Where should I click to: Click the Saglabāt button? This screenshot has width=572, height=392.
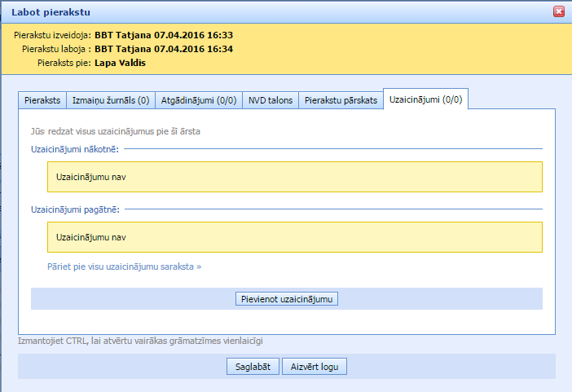tap(253, 367)
